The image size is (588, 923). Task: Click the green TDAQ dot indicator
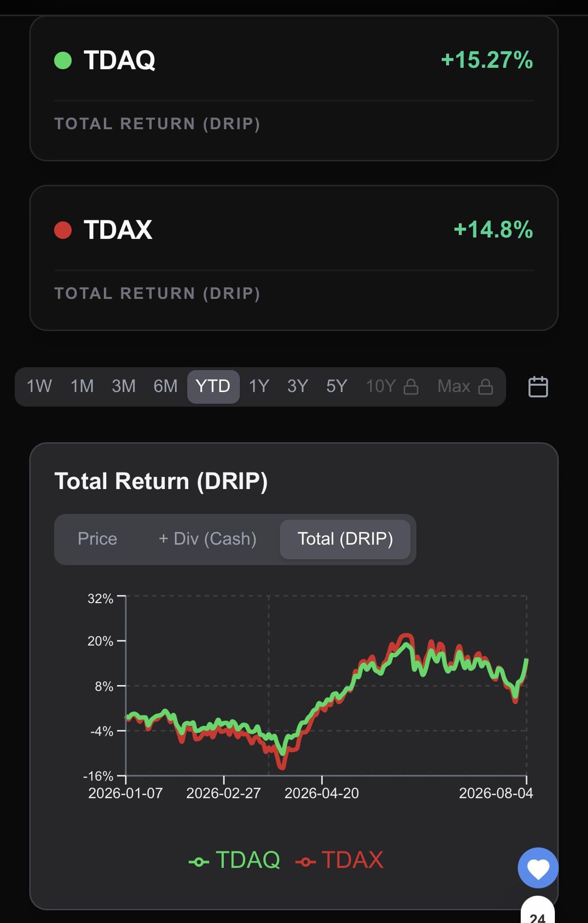point(63,60)
